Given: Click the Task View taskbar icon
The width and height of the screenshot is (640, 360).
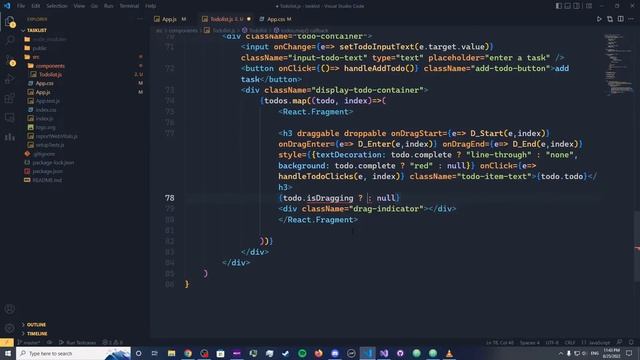Looking at the screenshot, I should click(x=155, y=353).
